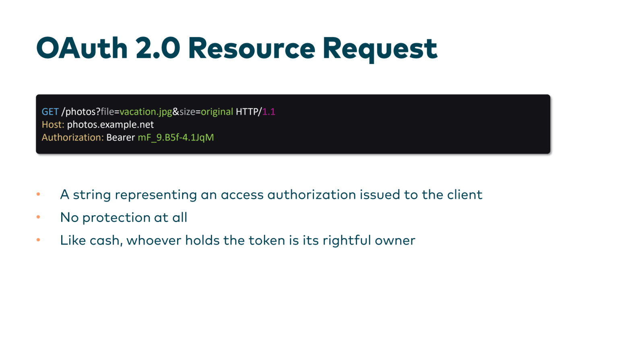The image size is (644, 362).
Task: Select the 'Bearer' keyword in the Authorization header
Action: 120,138
